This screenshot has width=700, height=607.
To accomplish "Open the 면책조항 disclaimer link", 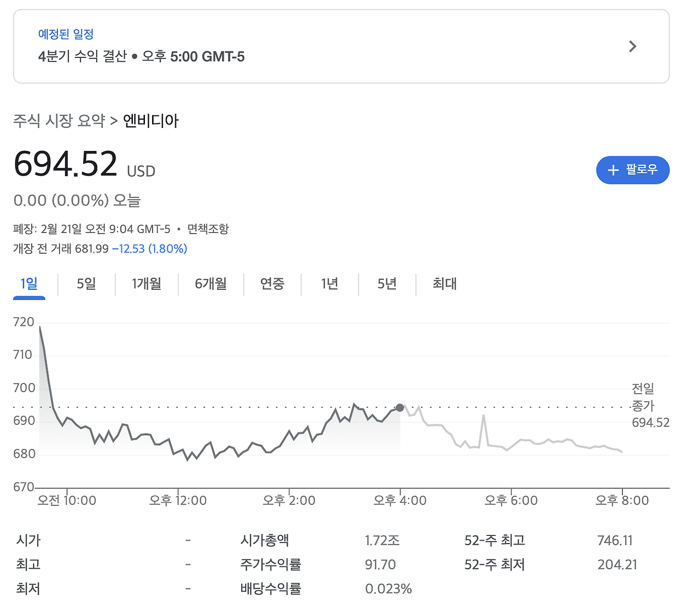I will pyautogui.click(x=209, y=229).
